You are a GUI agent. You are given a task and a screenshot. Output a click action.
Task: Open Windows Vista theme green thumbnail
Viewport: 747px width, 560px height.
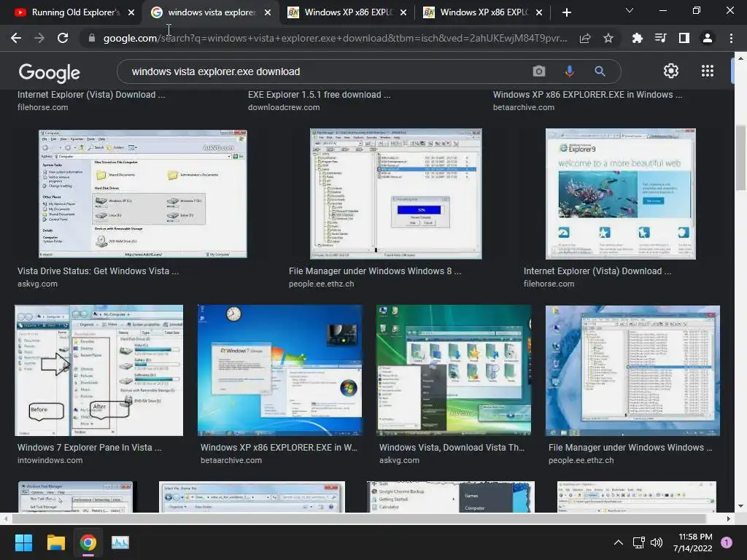coord(454,370)
